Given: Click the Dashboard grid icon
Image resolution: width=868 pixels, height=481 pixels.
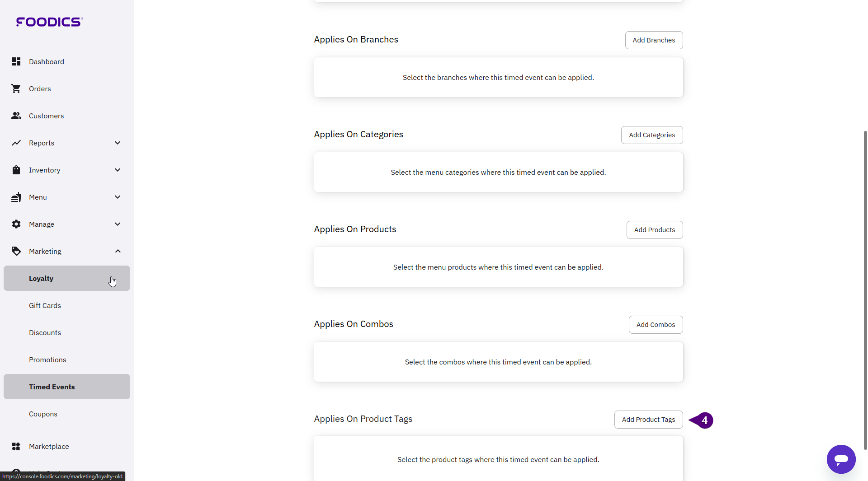Looking at the screenshot, I should 16,61.
